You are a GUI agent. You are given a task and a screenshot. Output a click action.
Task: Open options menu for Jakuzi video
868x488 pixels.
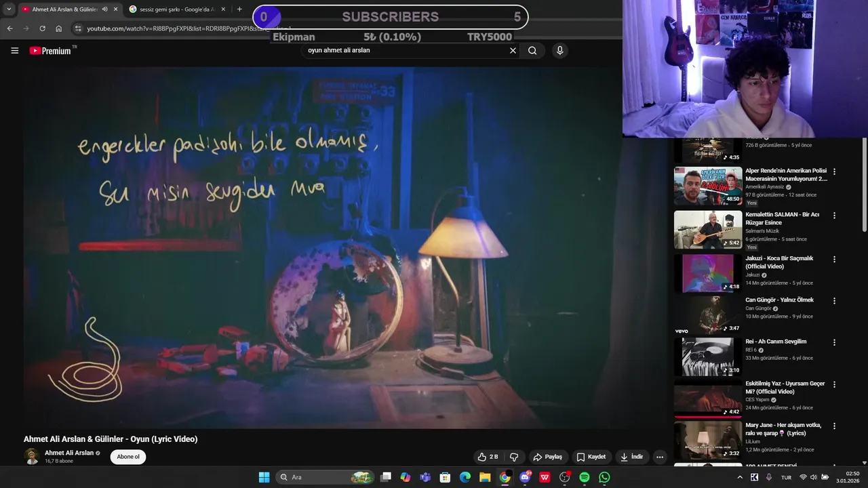tap(834, 260)
